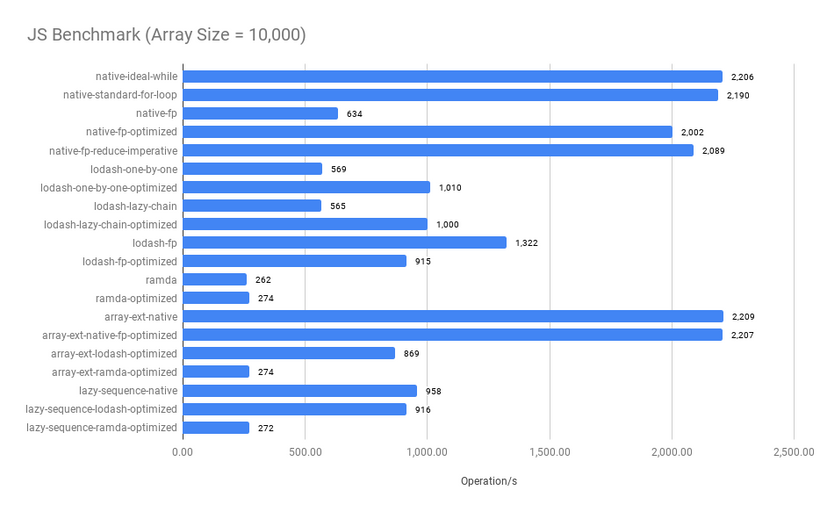Select the bar valued 262
Viewport: 820px width, 513px height.
215,279
